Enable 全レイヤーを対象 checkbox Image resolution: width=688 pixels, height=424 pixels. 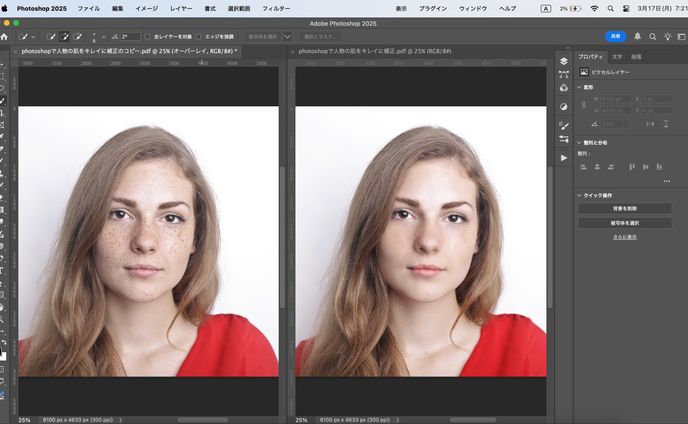pos(147,36)
